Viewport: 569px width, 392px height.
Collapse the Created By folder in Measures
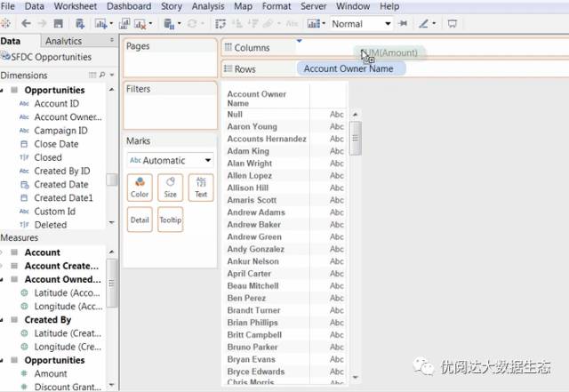4,320
